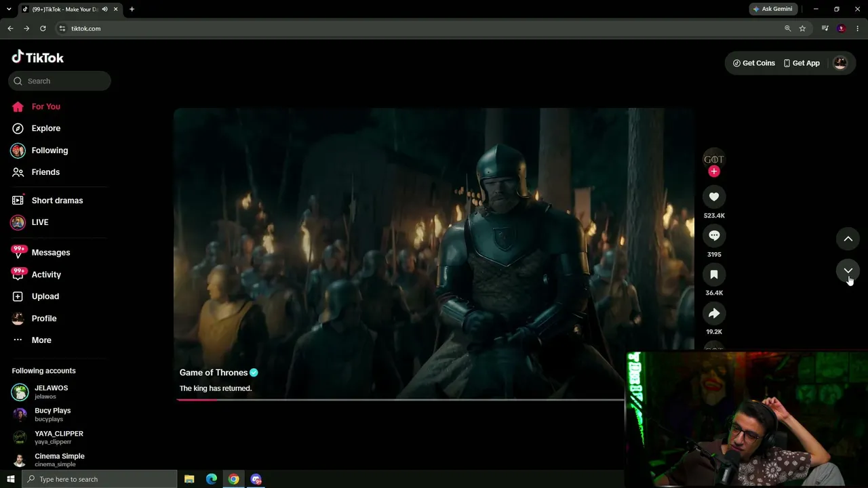Save the video with the bookmark icon

[714, 274]
